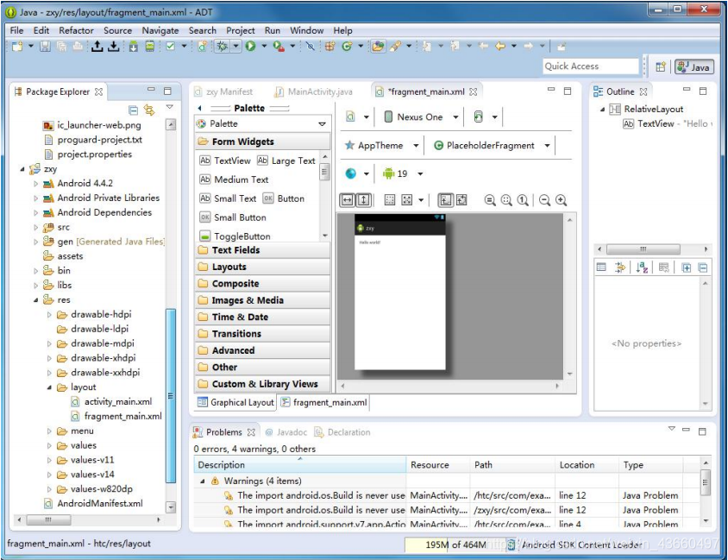Screen dimensions: 728x560
Task: Click the Debug bug icon
Action: pyautogui.click(x=223, y=46)
